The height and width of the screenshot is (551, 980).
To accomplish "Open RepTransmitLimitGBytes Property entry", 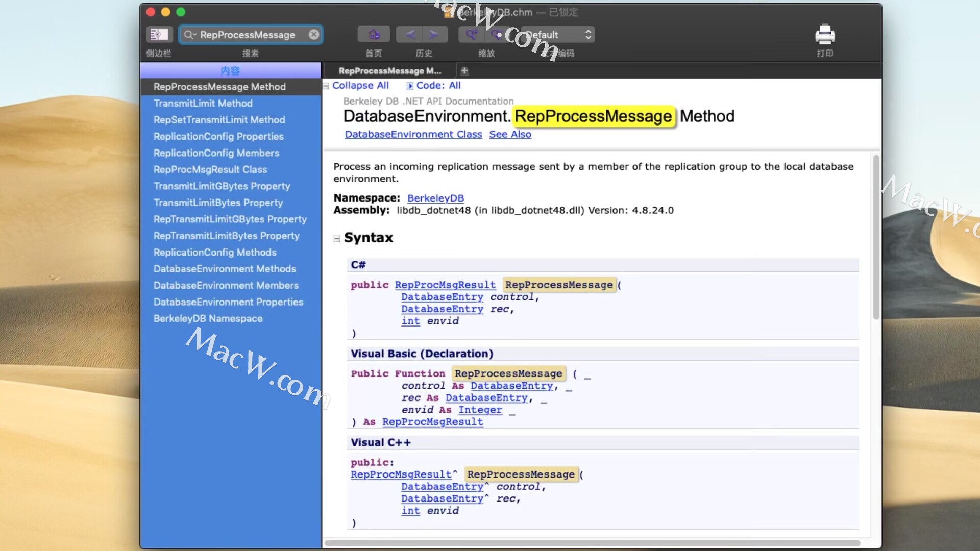I will click(230, 219).
